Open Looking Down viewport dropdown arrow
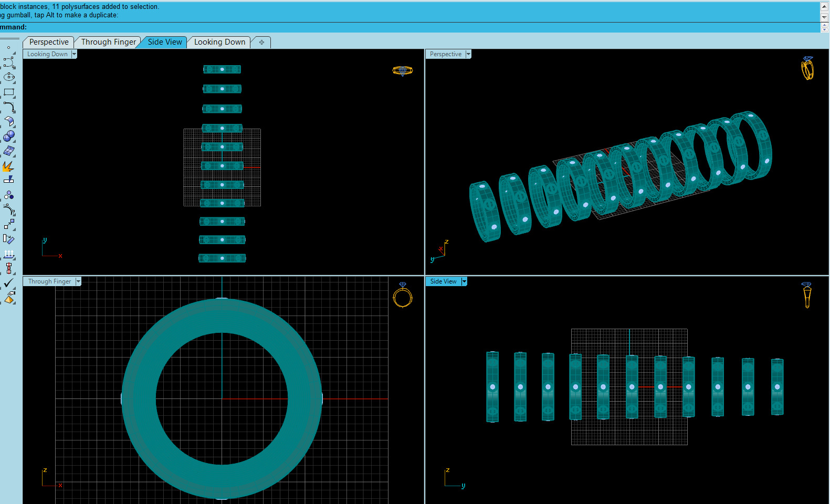Viewport: 830px width, 504px height. coord(74,54)
